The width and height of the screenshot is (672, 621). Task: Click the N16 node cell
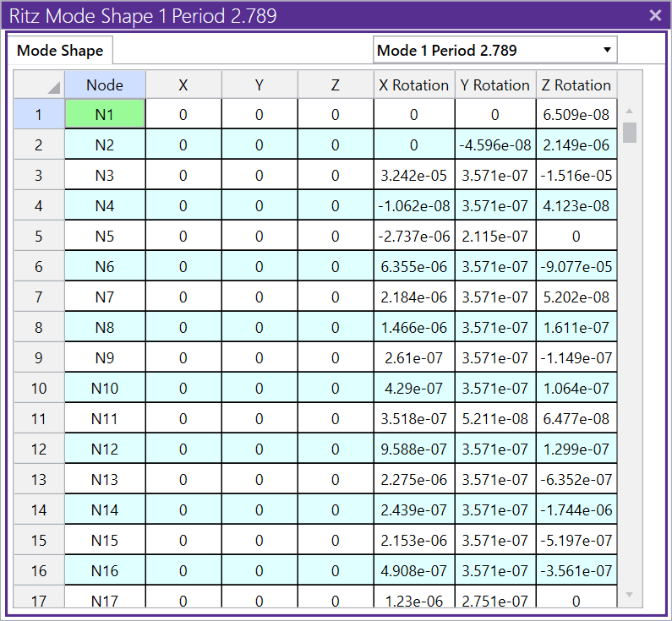coord(105,571)
